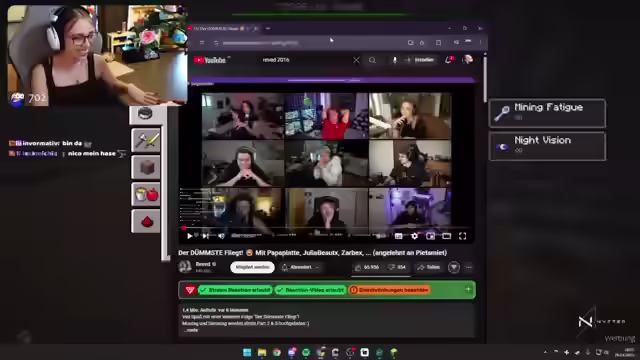Run the search with the magnifier icon

372,60
